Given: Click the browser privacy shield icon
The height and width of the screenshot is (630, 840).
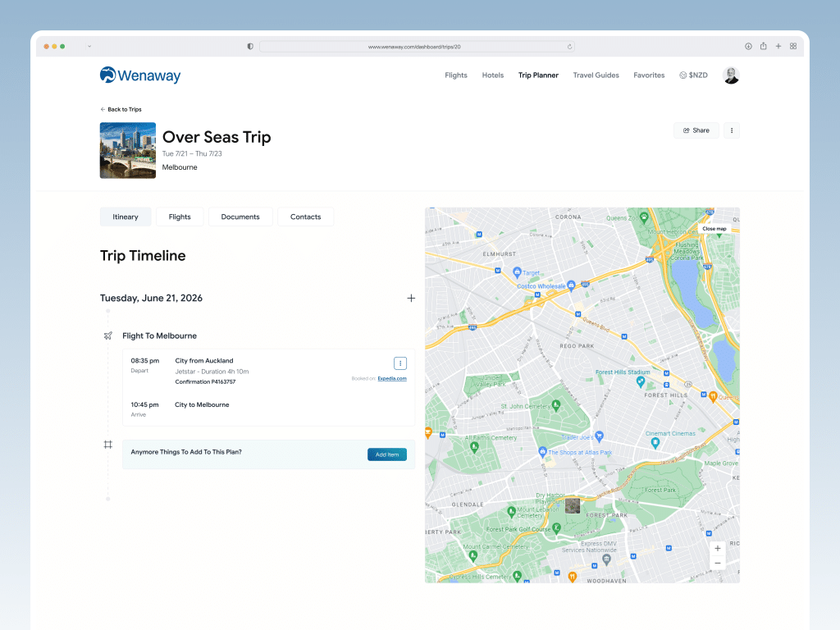Looking at the screenshot, I should point(250,47).
